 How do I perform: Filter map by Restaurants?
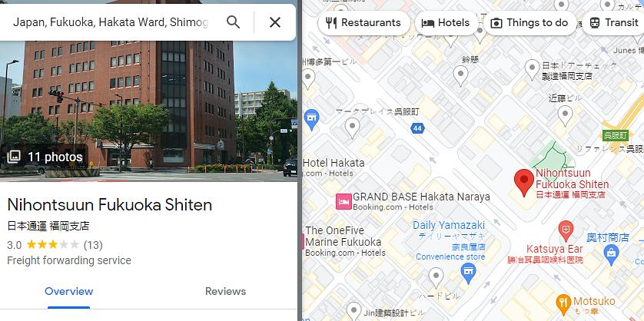point(363,23)
